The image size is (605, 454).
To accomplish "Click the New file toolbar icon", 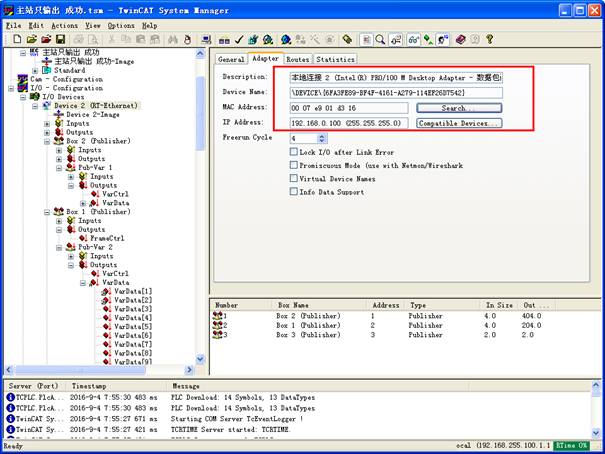I will coord(17,39).
